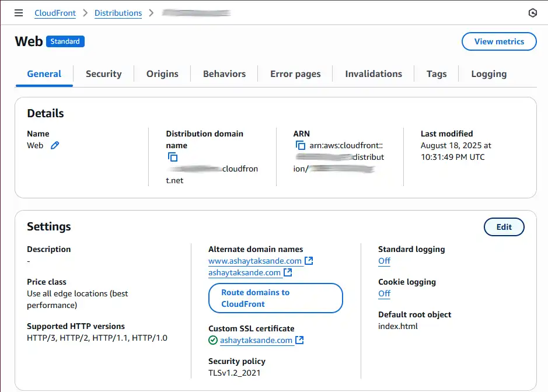Go to Distributions breadcrumb
Viewport: 548px width, 392px height.
tap(118, 13)
